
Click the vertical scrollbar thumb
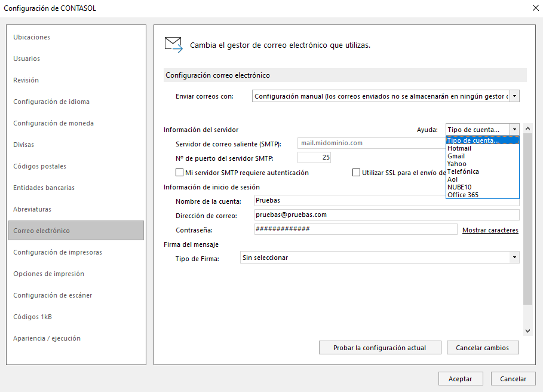click(x=527, y=219)
